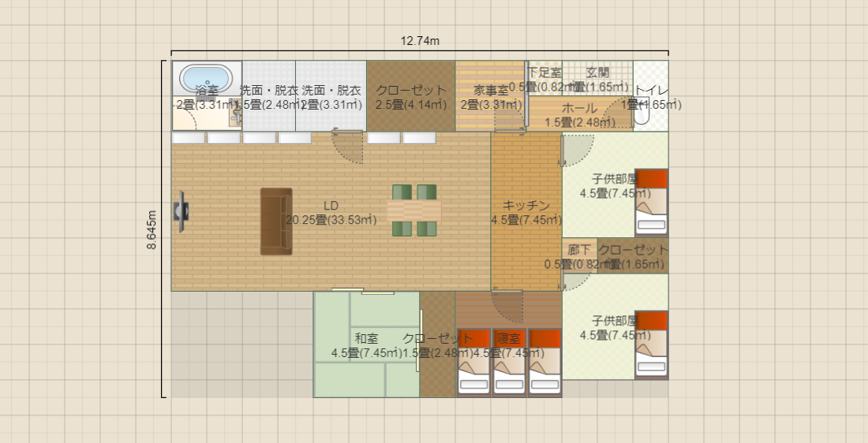
Task: Select the bed in the upper 子供部屋
Action: 652,203
